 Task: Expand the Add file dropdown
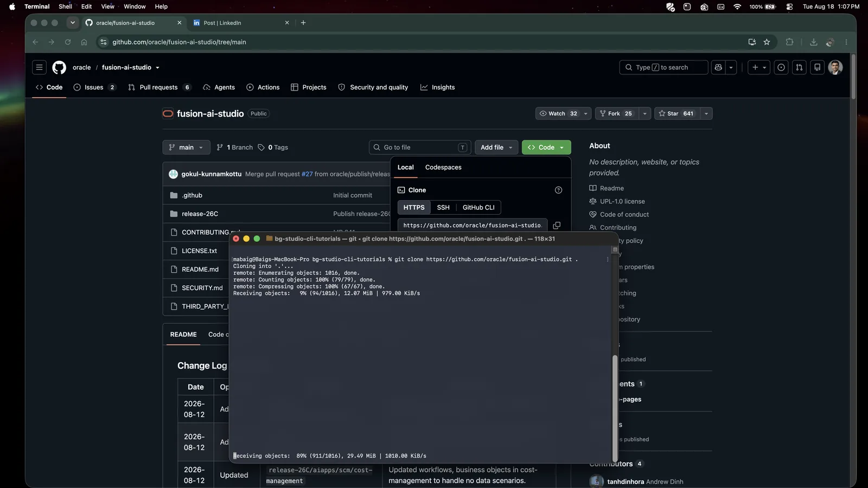[496, 147]
